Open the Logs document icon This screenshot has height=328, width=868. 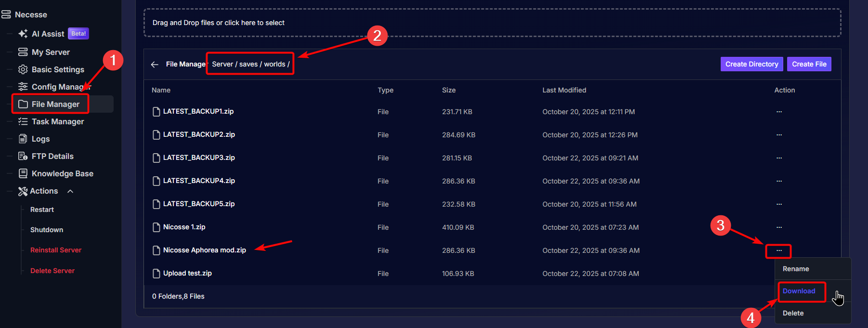coord(23,139)
